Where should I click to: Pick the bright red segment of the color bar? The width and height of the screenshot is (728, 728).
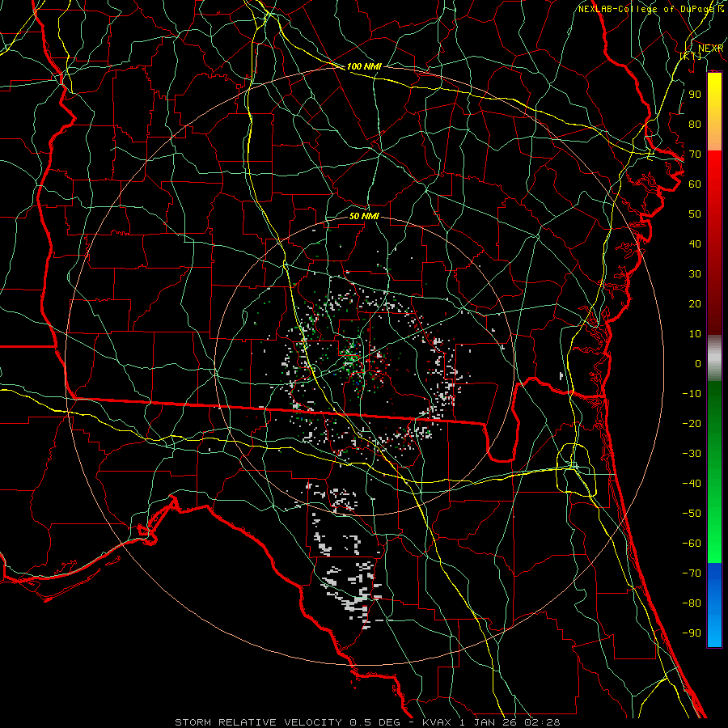point(714,170)
